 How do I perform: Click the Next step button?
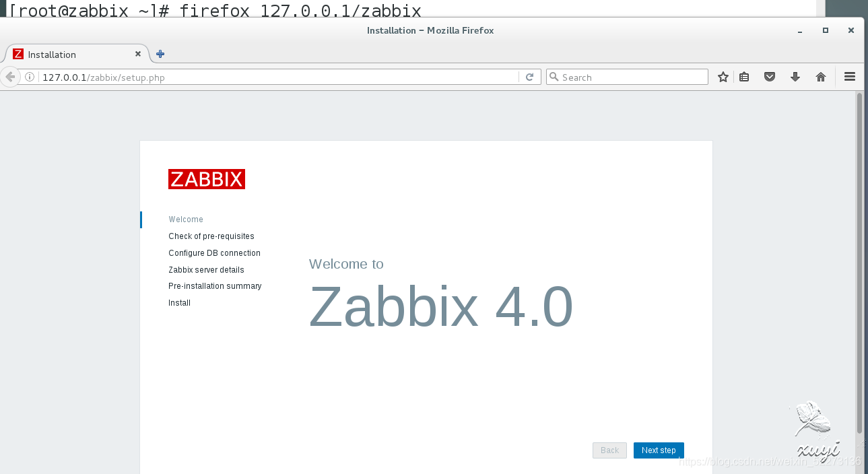(x=659, y=450)
